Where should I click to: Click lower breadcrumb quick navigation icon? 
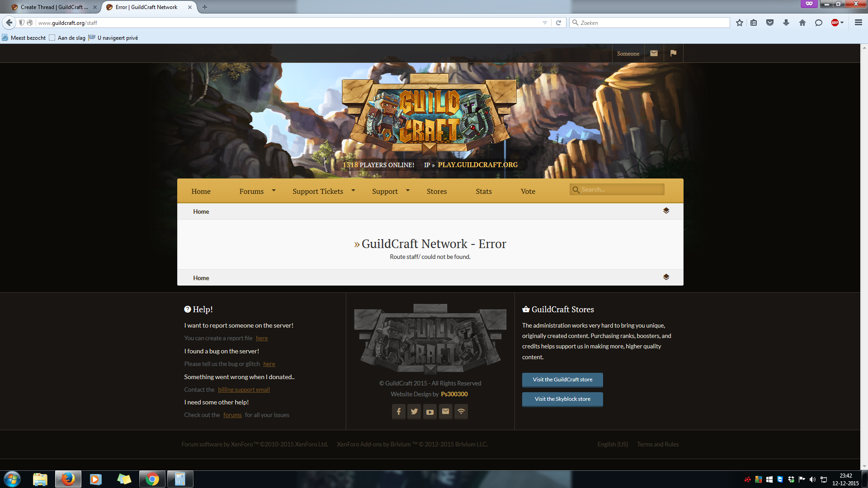(666, 277)
